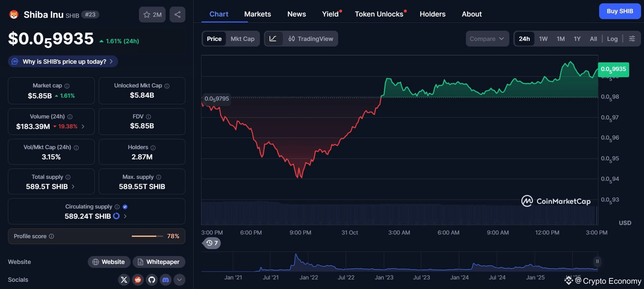This screenshot has height=289, width=644.
Task: Switch to the Markets tab
Action: tap(257, 14)
